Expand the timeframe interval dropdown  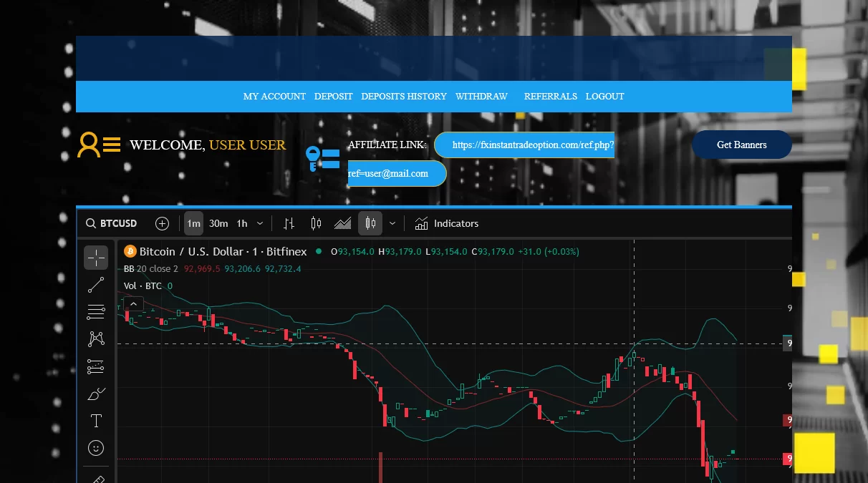tap(260, 223)
